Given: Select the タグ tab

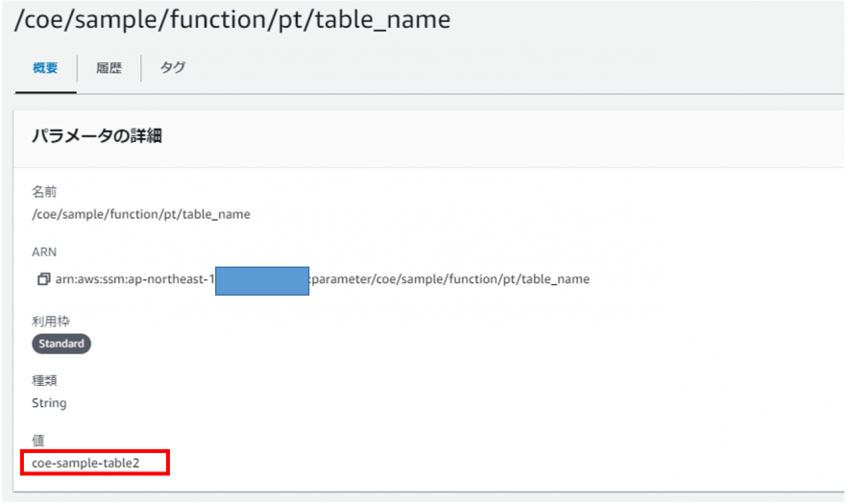Looking at the screenshot, I should point(173,68).
